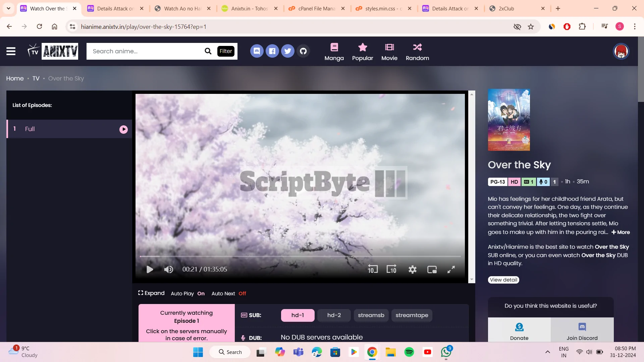Enter picture-in-picture mode
Viewport: 644px width, 362px height.
432,269
